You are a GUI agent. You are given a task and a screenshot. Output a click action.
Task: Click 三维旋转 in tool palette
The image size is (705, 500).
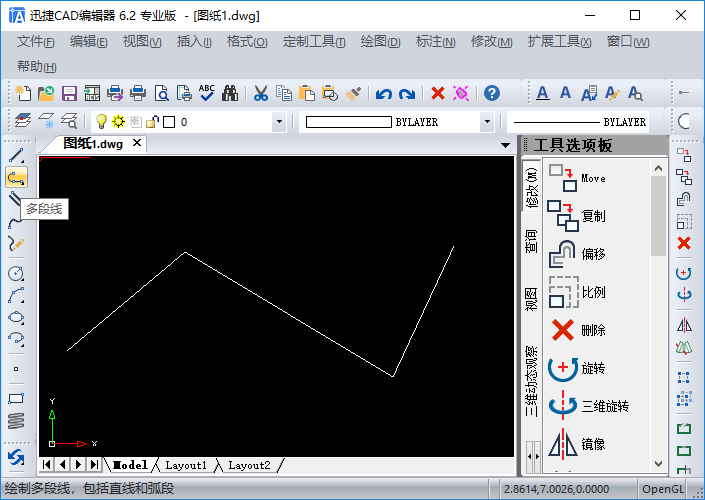(x=589, y=406)
